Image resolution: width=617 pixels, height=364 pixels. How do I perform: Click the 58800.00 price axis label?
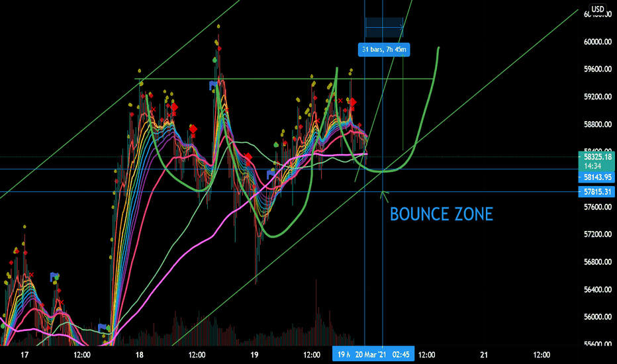597,124
